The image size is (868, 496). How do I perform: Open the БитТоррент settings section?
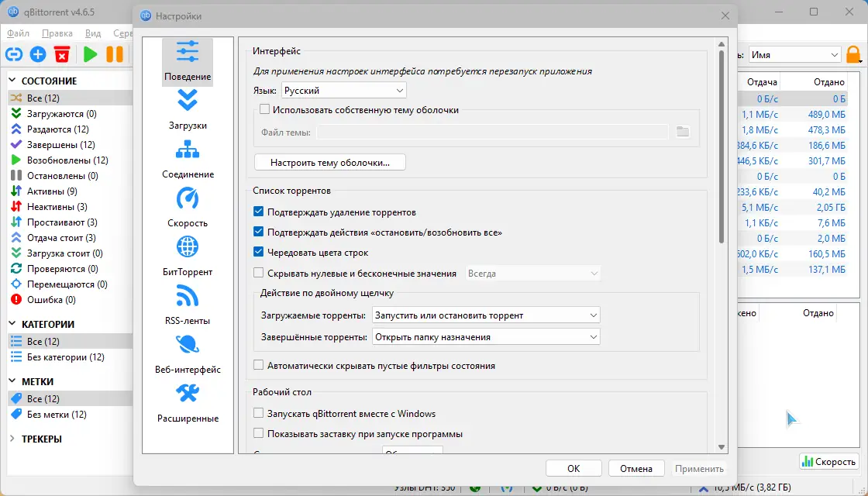click(187, 257)
